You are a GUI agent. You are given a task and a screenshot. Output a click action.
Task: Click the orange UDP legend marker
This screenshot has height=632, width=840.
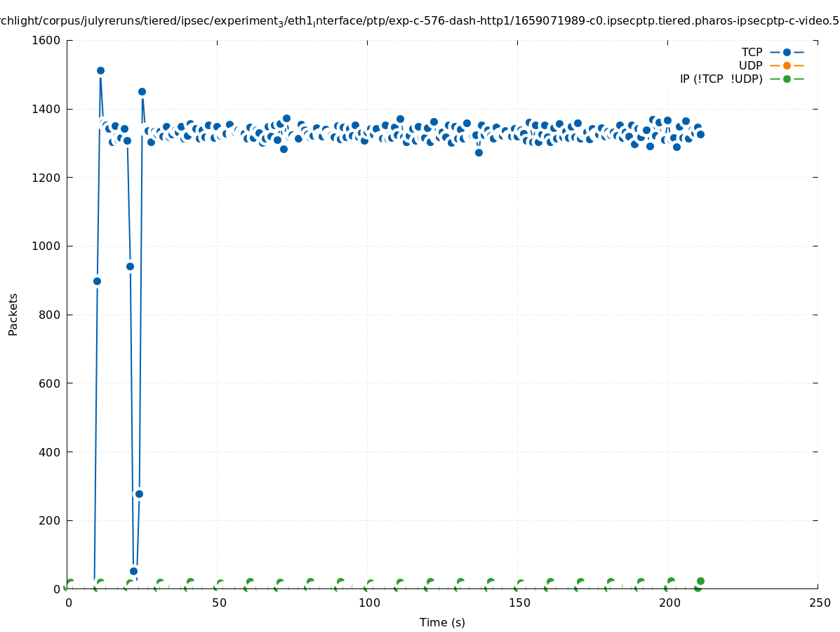pos(787,65)
